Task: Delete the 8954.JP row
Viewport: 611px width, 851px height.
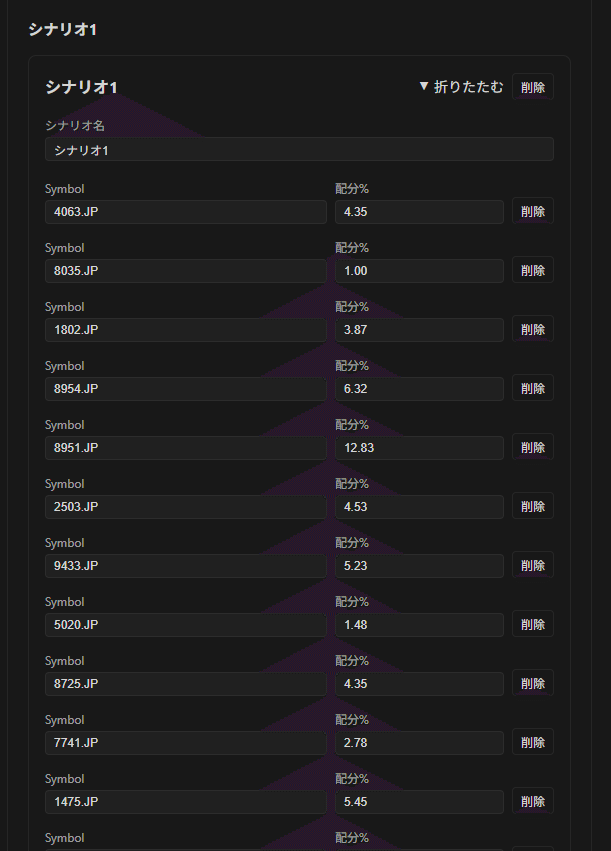Action: tap(533, 388)
